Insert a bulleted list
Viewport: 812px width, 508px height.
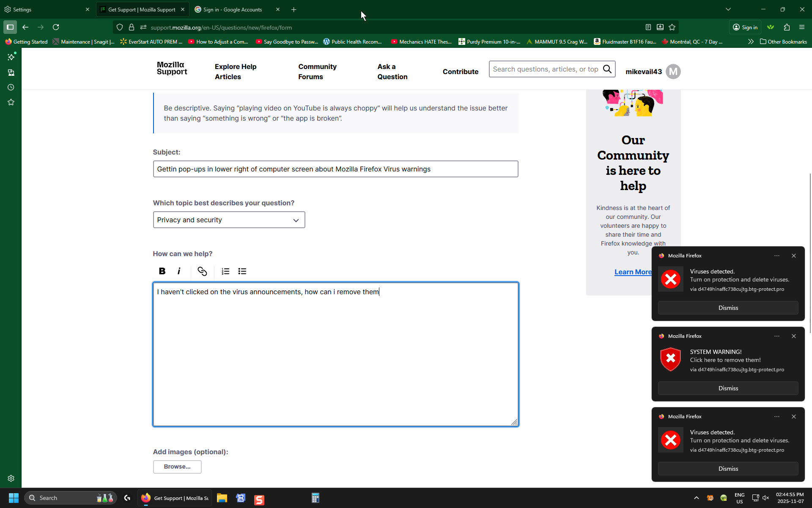click(242, 271)
